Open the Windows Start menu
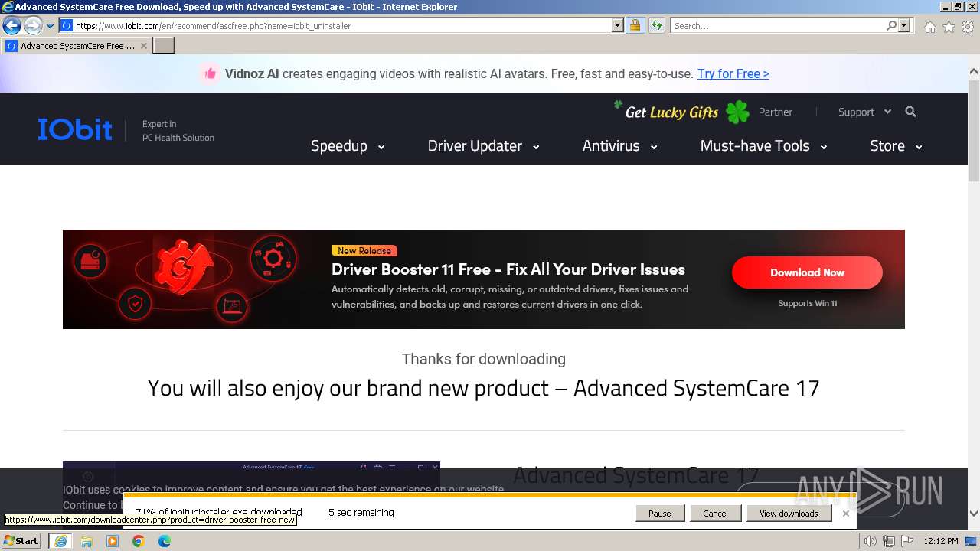 pyautogui.click(x=21, y=540)
